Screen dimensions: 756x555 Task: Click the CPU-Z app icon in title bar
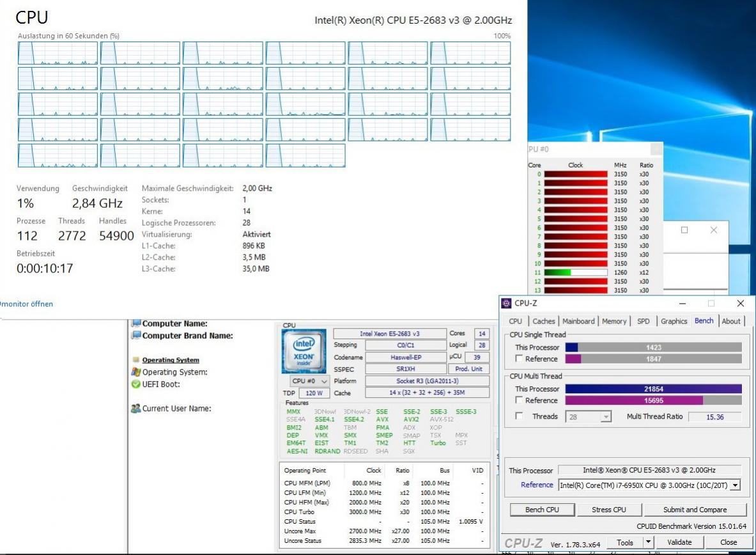tap(505, 303)
